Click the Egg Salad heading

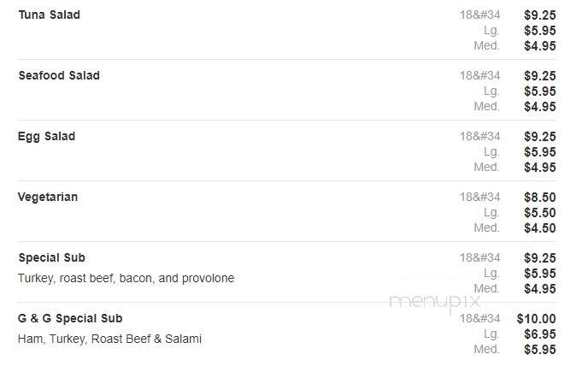pyautogui.click(x=46, y=137)
